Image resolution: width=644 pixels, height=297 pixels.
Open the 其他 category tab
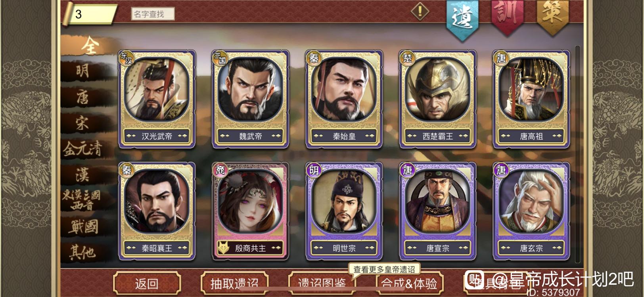pyautogui.click(x=82, y=252)
